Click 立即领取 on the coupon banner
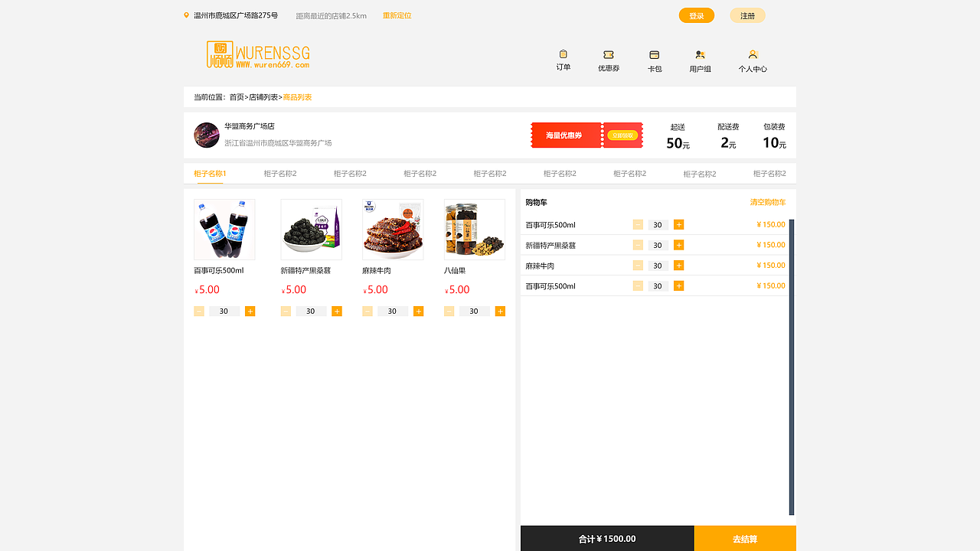Screen dimensions: 980x551 click(622, 135)
